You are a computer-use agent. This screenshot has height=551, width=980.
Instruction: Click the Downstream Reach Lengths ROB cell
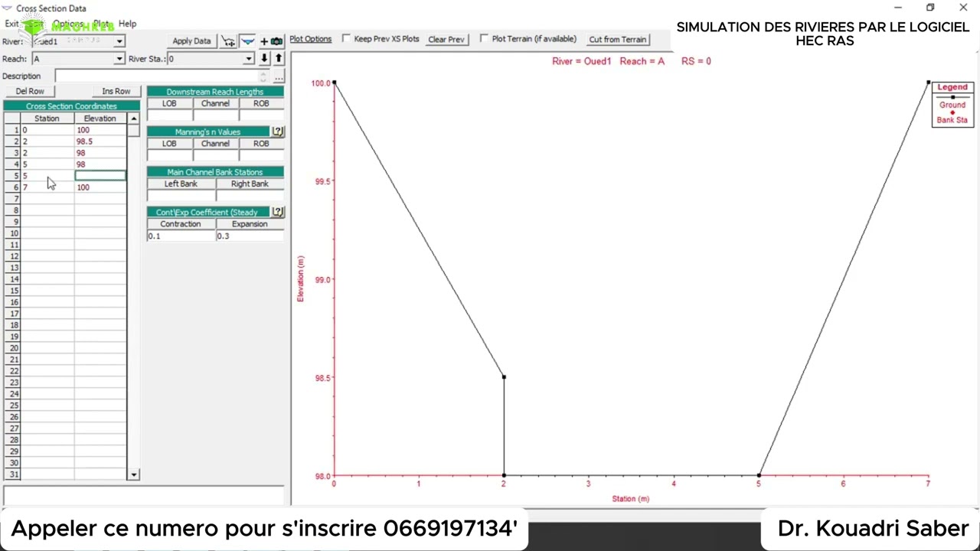click(261, 116)
